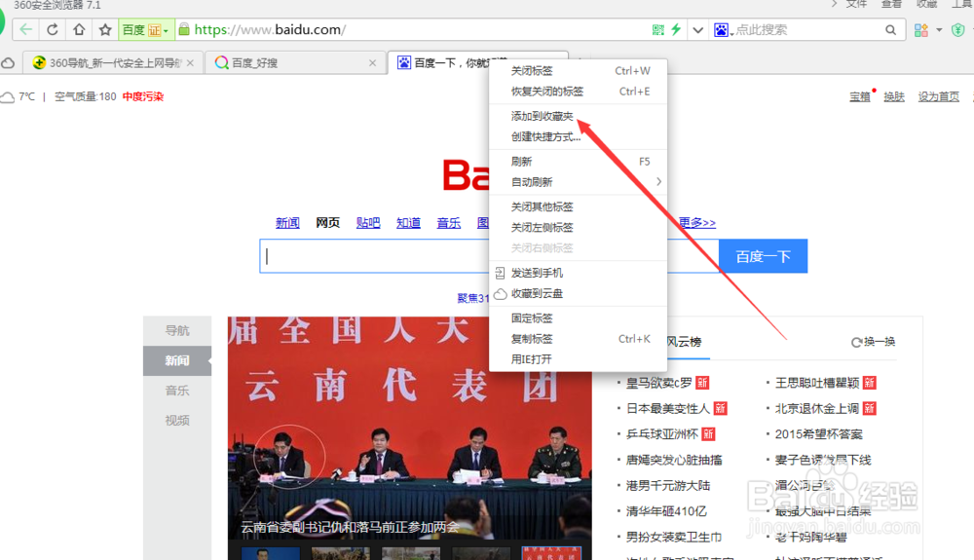Screen dimensions: 974x560
Task: Open hot topic 皇马欲卖c罗
Action: point(659,383)
